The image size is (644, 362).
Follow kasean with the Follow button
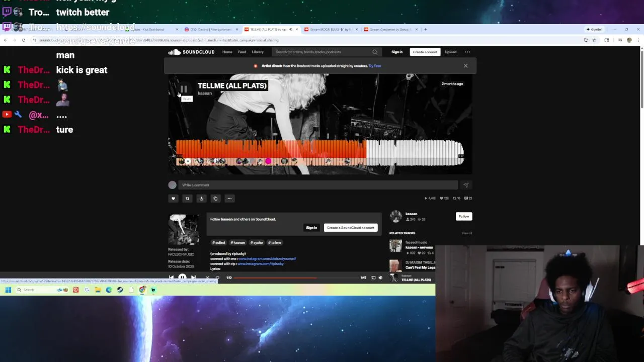[464, 216]
